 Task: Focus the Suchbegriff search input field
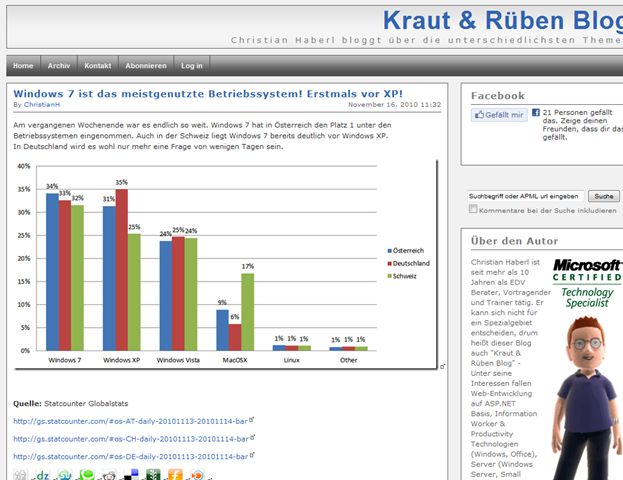[525, 196]
